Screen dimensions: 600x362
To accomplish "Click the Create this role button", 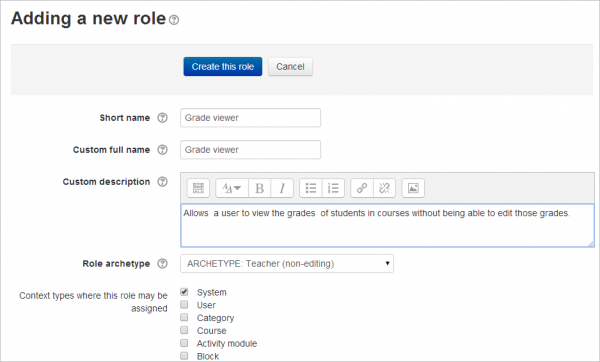I will [x=223, y=67].
